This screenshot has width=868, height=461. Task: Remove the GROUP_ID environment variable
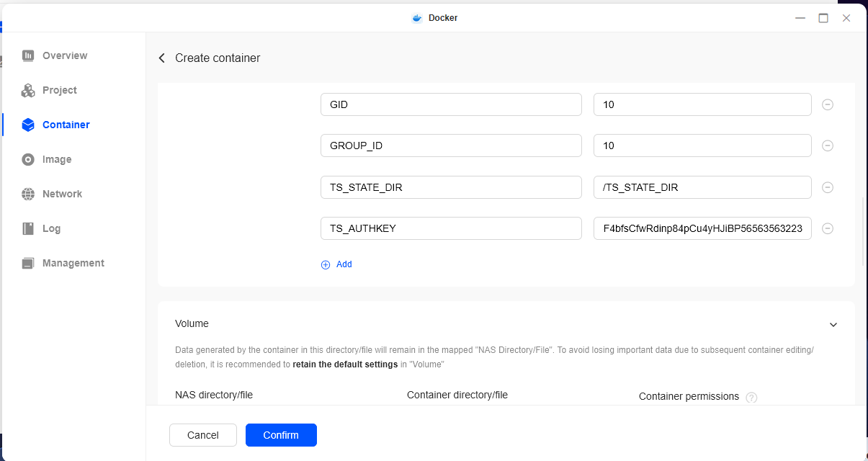coord(827,146)
